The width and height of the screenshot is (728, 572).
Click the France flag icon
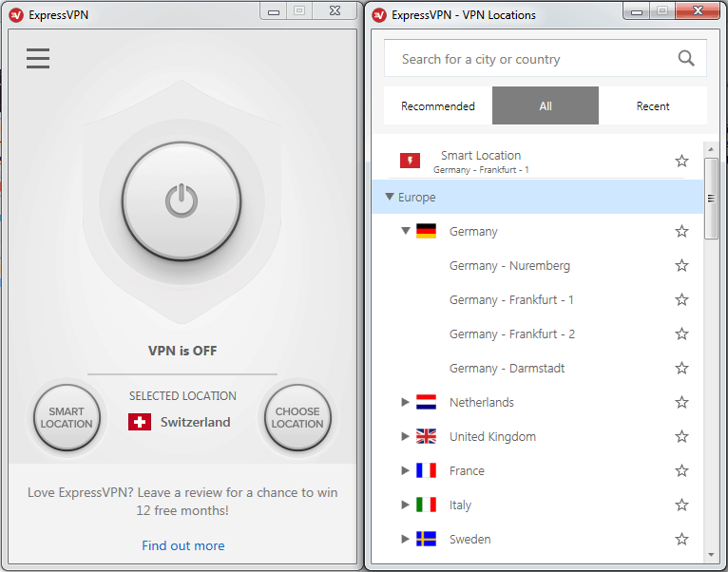(426, 470)
